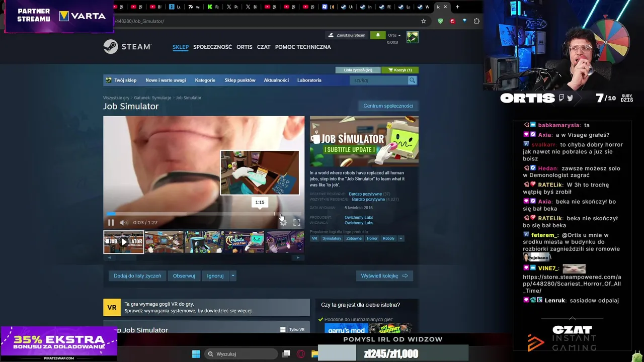Click the Obserwuj button
This screenshot has height=362, width=644.
pos(184,276)
